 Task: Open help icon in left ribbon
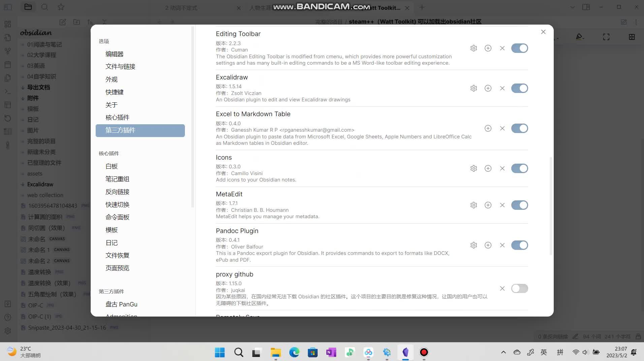click(x=8, y=317)
